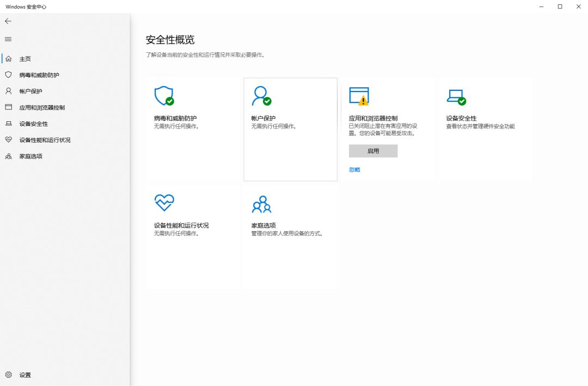Open the 应用和浏览器控制 card title
588x386 pixels.
click(x=373, y=118)
